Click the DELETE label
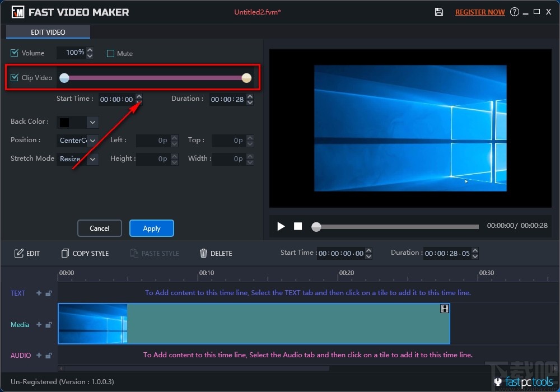The height and width of the screenshot is (392, 560). coord(221,254)
